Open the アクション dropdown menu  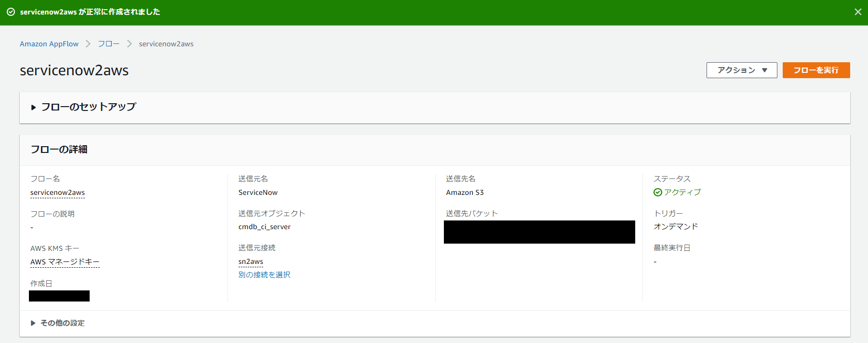click(742, 70)
